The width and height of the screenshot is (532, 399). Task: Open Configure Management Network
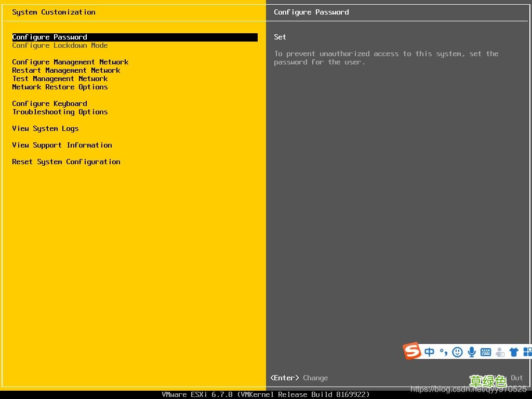pos(70,62)
